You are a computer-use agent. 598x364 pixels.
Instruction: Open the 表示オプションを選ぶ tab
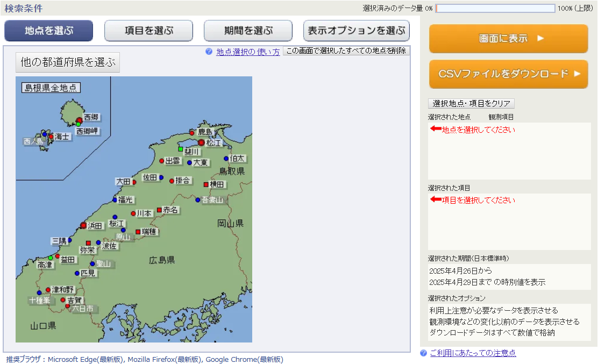[x=356, y=31]
